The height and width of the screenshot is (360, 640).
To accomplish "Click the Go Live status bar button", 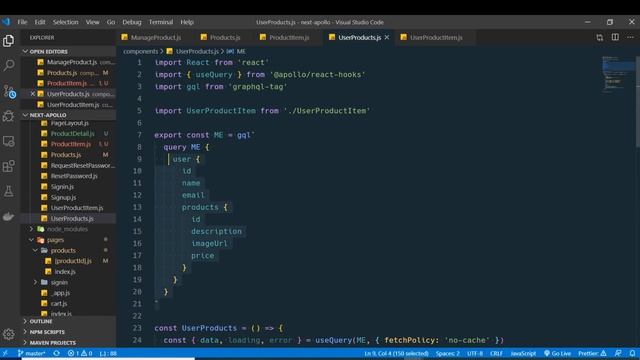I will pyautogui.click(x=558, y=353).
